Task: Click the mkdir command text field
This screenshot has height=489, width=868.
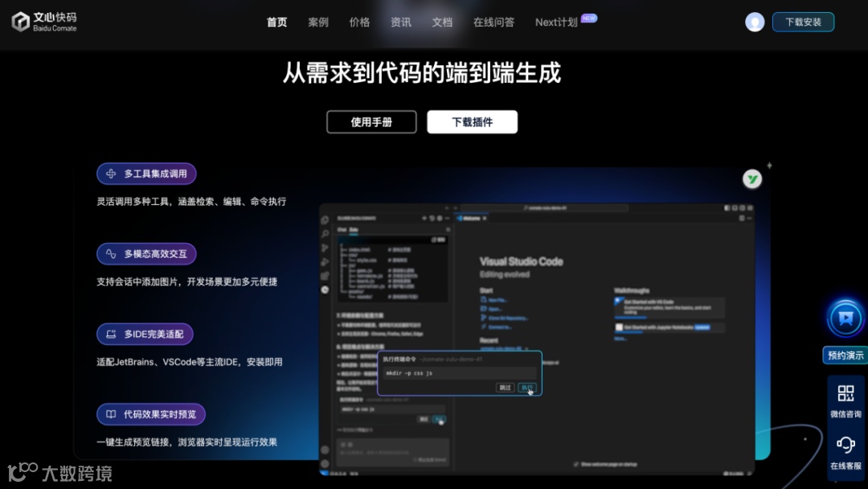Action: (460, 373)
